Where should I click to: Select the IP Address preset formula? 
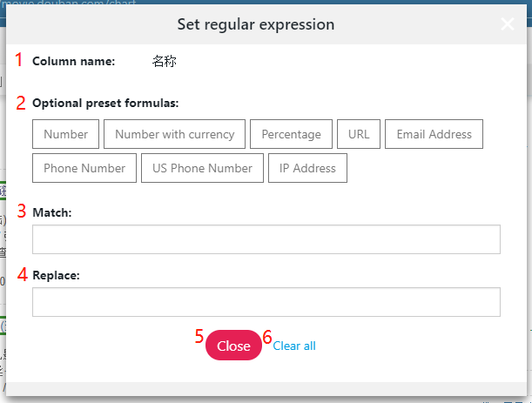pyautogui.click(x=308, y=168)
